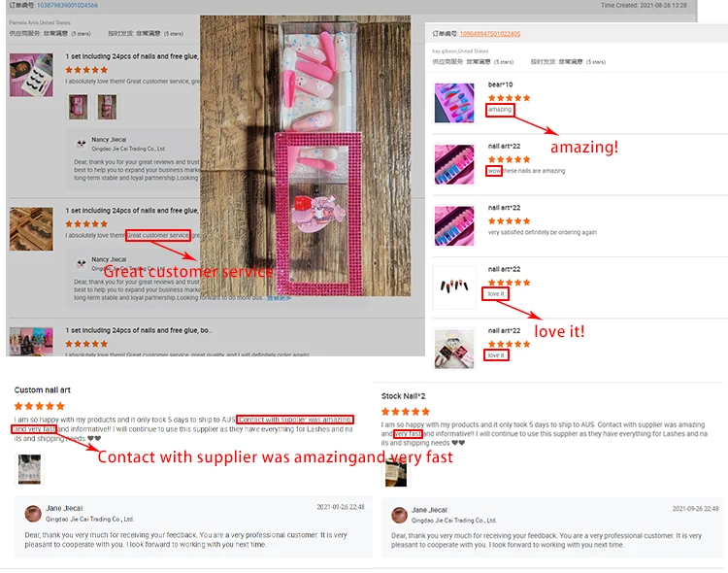The width and height of the screenshot is (728, 573).
Task: Open the bear*10 nail product thumbnail
Action: pos(454,103)
